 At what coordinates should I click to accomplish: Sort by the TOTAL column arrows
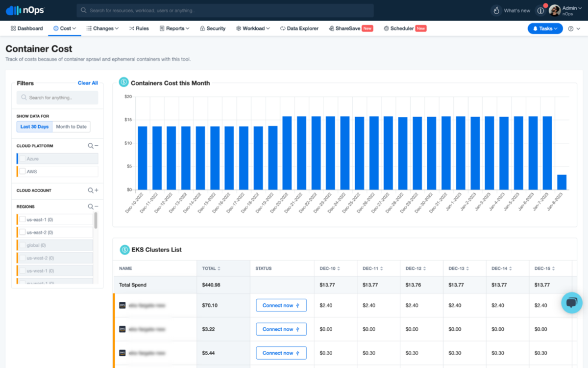tap(219, 268)
